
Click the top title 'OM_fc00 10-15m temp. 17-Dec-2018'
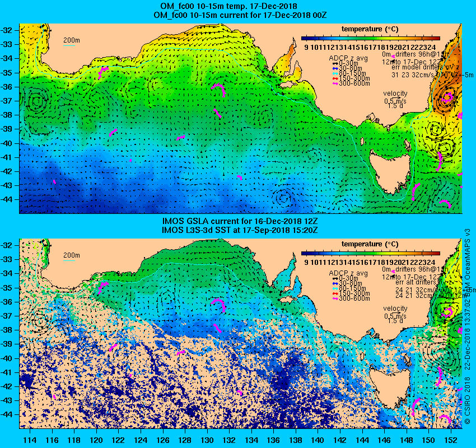tap(229, 6)
